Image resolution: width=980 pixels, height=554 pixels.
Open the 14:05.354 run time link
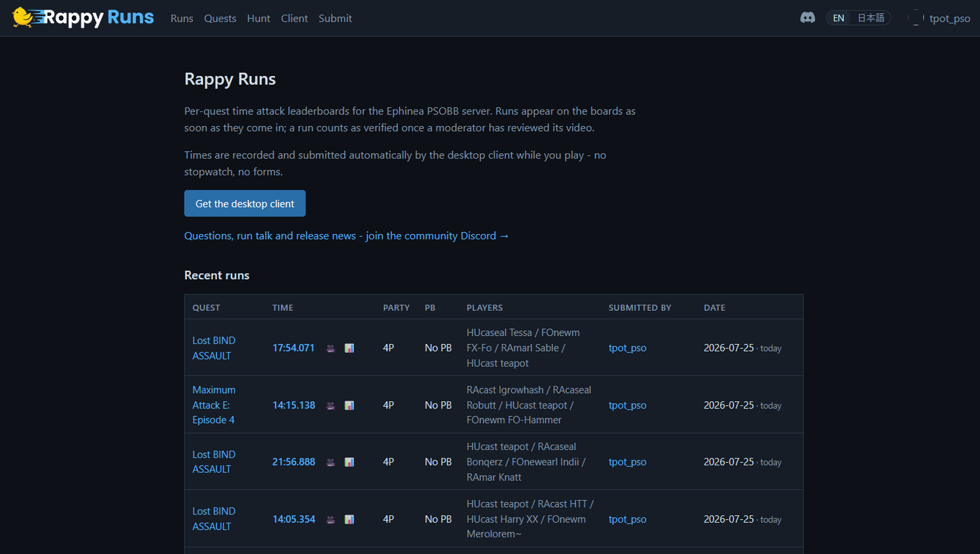point(293,519)
